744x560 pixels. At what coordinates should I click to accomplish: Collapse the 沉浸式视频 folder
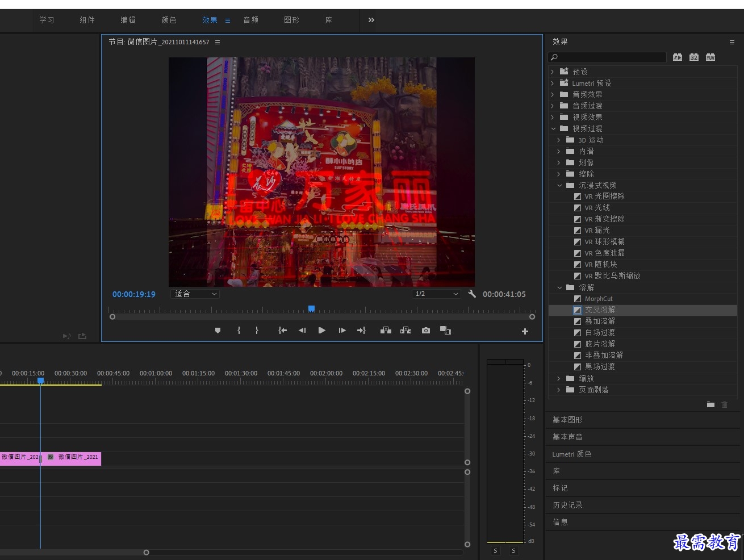tap(559, 185)
